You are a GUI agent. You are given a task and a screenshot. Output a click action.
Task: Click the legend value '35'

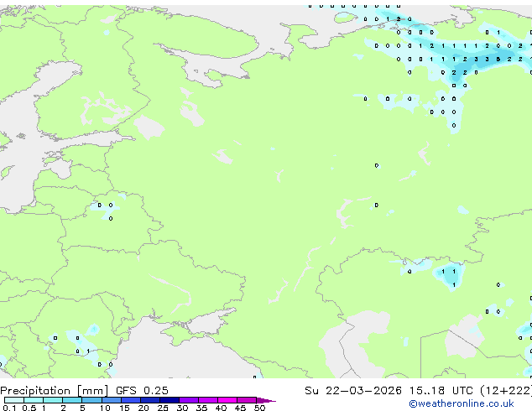pos(201,408)
